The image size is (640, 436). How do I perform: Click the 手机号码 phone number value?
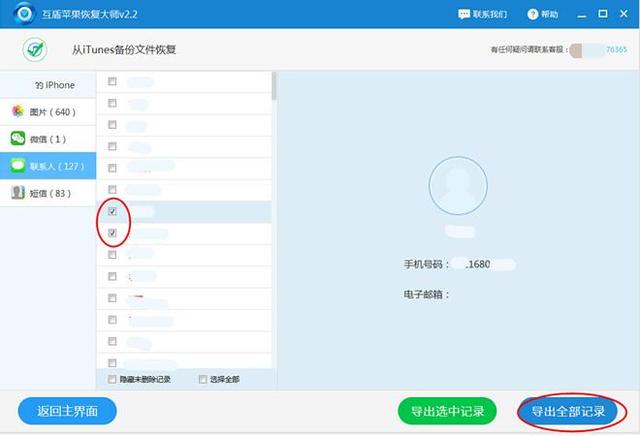[484, 264]
